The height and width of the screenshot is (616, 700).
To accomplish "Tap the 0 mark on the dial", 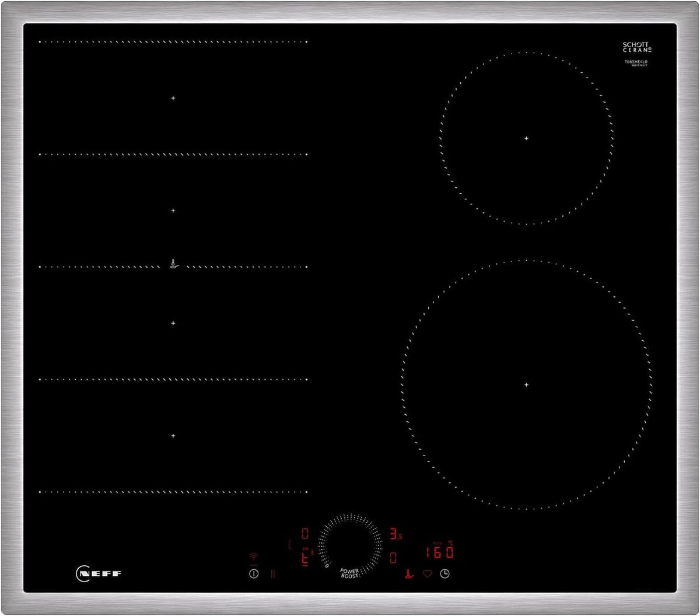I will tap(327, 565).
